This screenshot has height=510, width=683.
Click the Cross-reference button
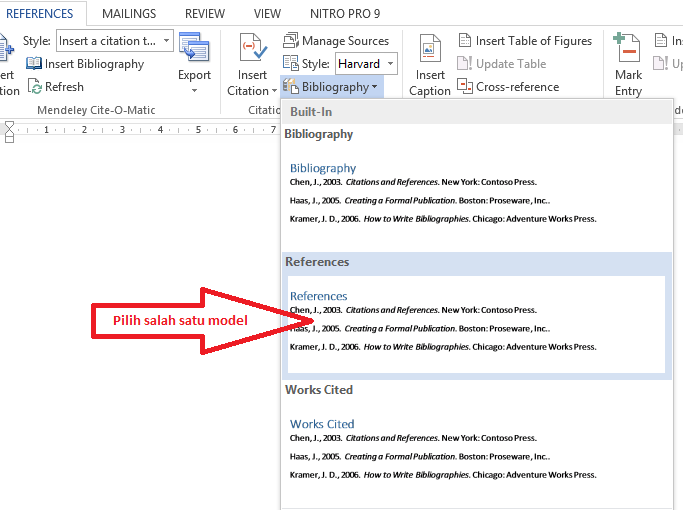466,87
